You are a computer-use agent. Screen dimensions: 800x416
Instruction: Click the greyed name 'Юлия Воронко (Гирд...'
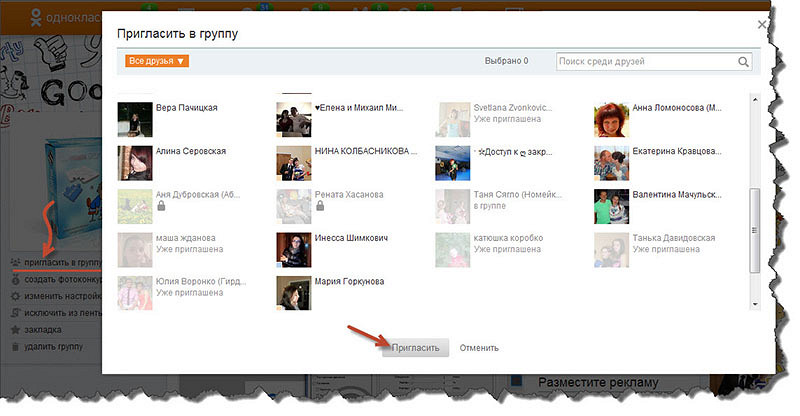tap(201, 281)
